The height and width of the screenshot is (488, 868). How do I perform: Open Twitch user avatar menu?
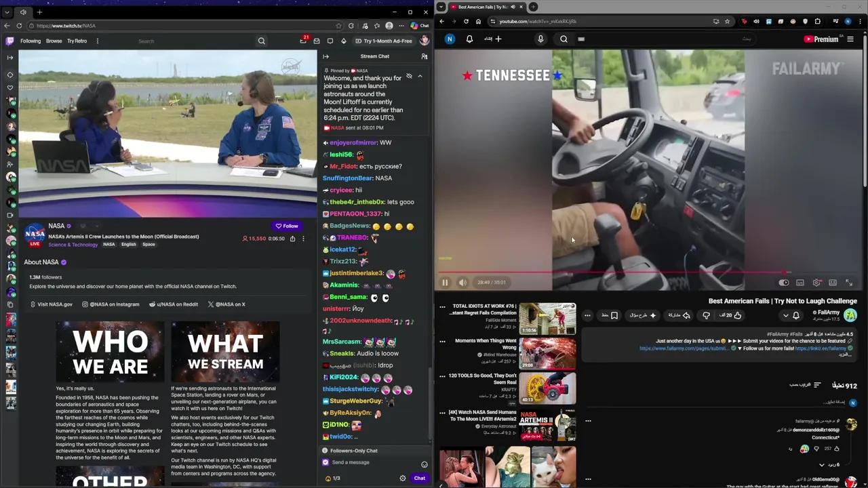coord(424,41)
